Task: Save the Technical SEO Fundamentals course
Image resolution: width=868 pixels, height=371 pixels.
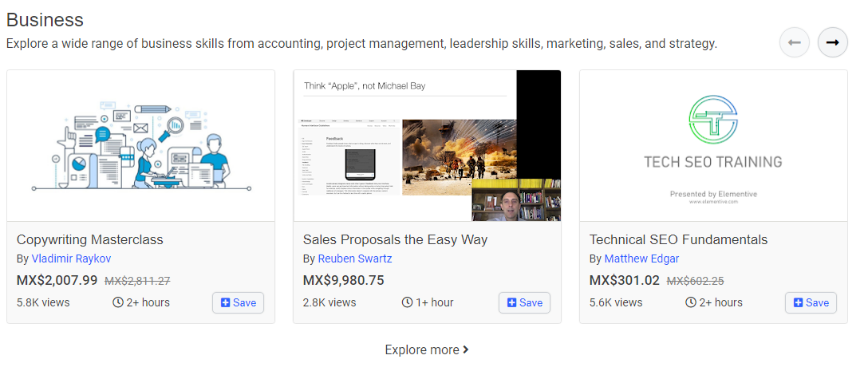Action: (811, 302)
